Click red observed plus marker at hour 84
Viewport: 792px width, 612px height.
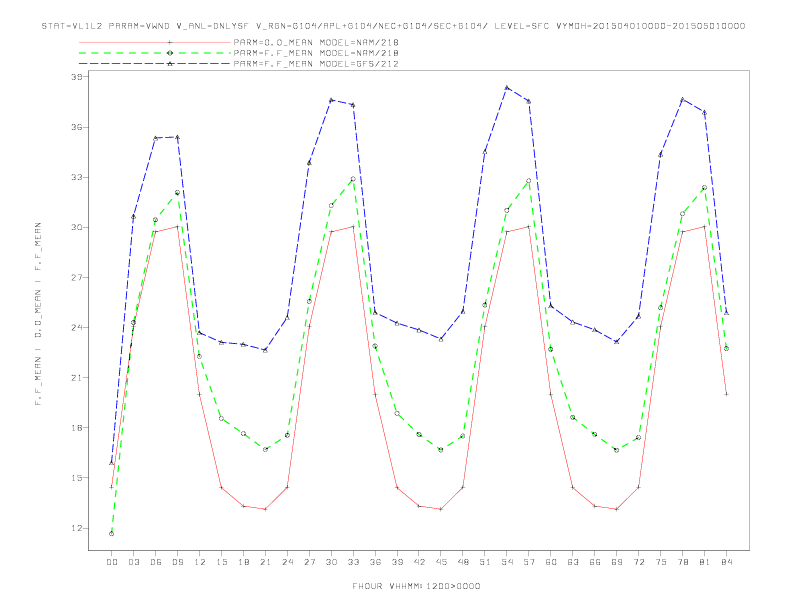coord(726,394)
